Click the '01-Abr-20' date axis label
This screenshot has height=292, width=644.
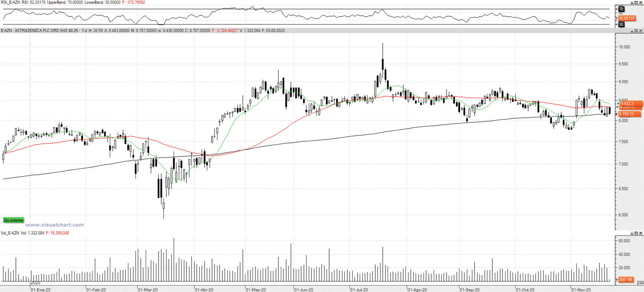204,290
